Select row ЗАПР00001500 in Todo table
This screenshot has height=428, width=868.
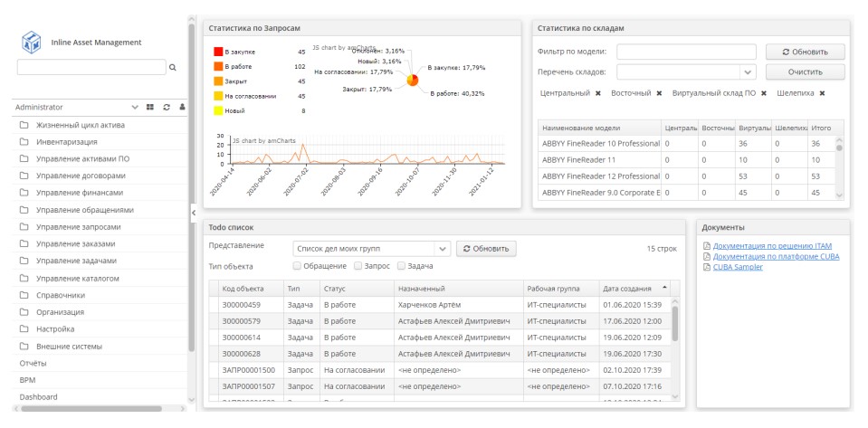(x=440, y=370)
